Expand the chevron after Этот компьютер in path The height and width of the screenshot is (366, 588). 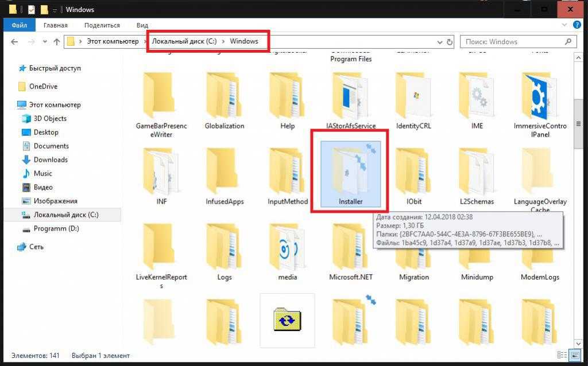145,41
